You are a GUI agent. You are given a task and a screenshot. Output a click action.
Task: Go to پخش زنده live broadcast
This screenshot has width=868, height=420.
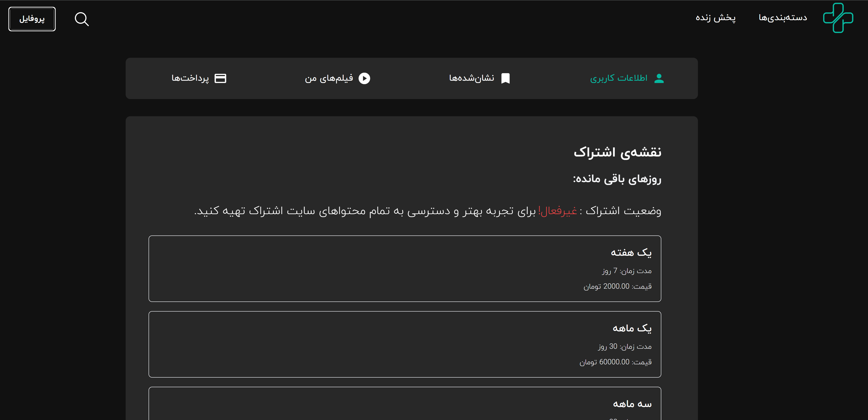[715, 18]
